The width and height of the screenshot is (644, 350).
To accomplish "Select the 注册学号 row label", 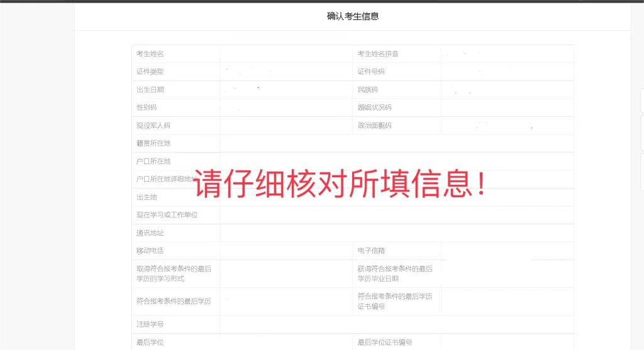I will [x=150, y=324].
